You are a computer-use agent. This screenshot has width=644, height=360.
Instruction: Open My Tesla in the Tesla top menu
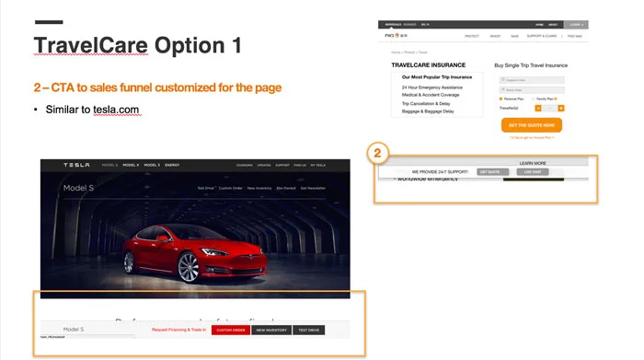click(318, 165)
